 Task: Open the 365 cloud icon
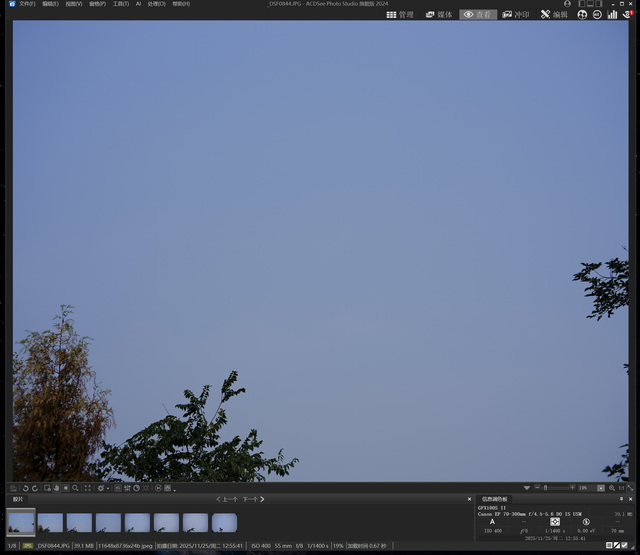597,15
